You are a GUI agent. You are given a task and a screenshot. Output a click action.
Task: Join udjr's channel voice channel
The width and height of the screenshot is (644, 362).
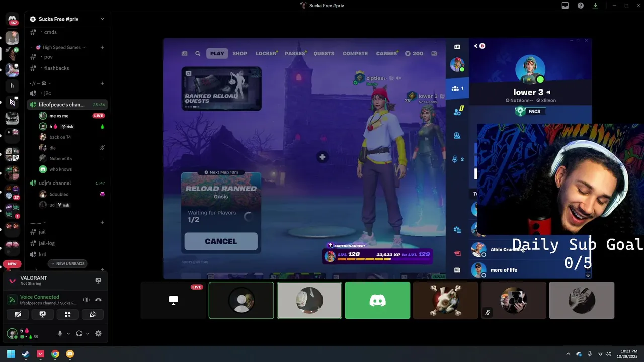[67, 183]
